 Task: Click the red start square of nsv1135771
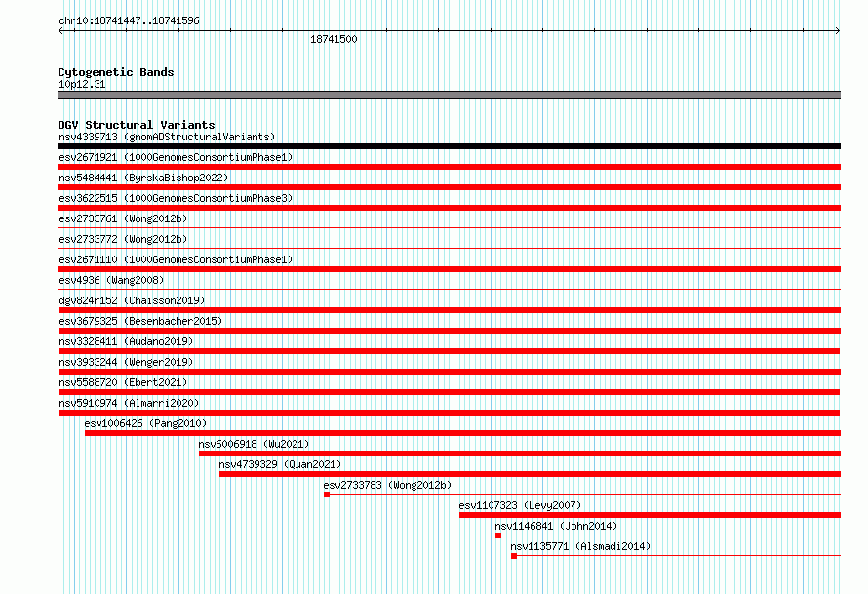click(x=514, y=556)
